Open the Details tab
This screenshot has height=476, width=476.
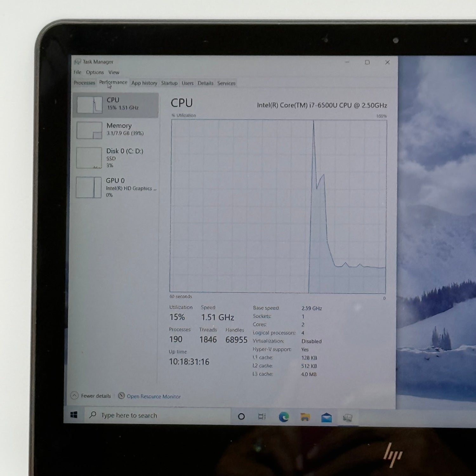point(205,83)
